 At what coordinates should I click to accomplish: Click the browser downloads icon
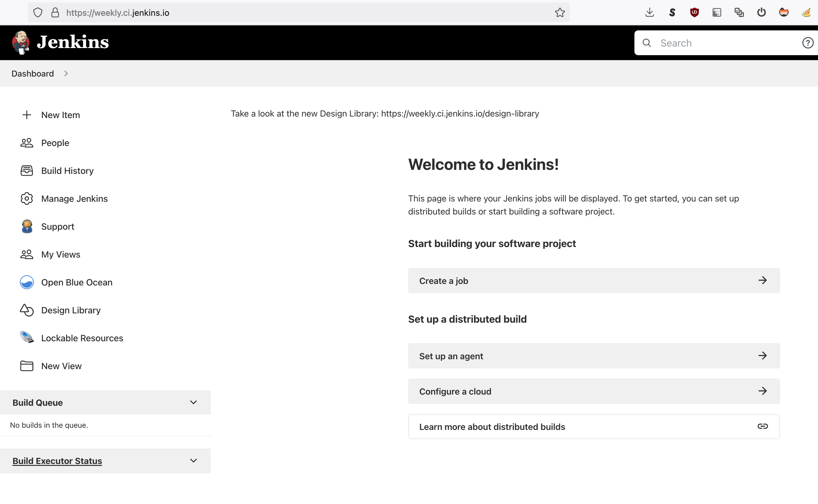pos(650,13)
